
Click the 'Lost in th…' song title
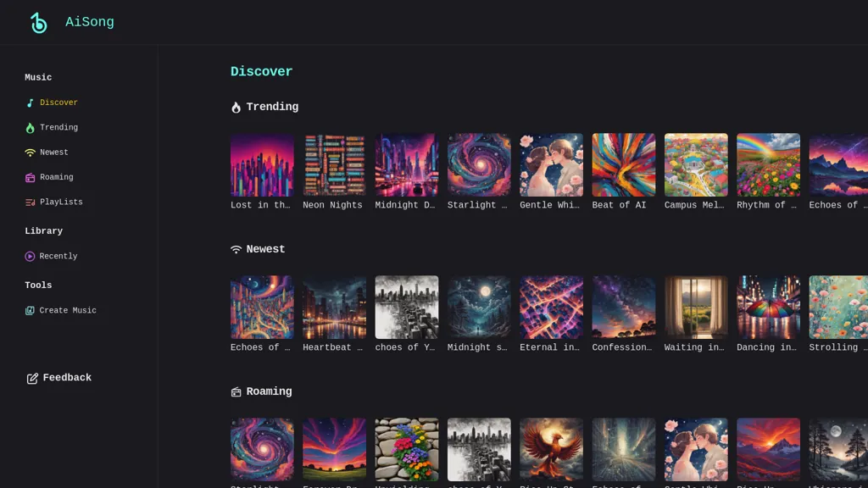[260, 205]
